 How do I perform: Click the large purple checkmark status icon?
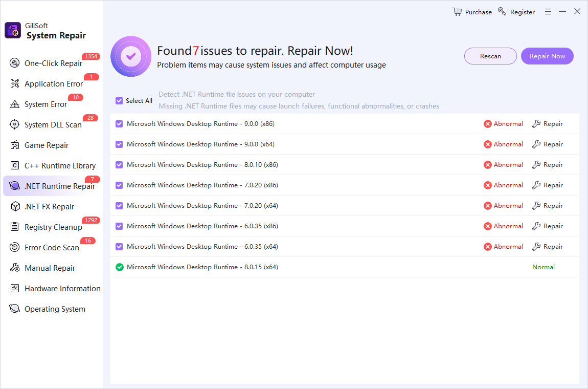[131, 56]
